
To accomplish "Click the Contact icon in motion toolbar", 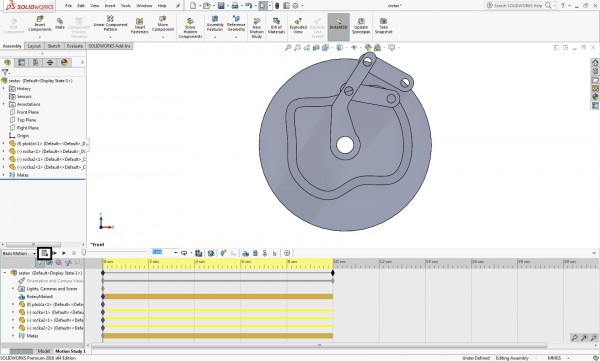I will [265, 253].
